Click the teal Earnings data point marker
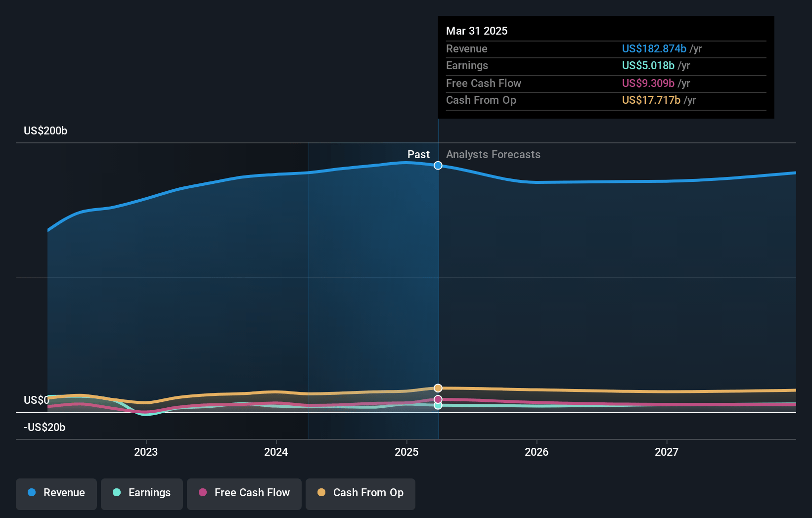Screen dimensions: 812x518 pos(438,406)
